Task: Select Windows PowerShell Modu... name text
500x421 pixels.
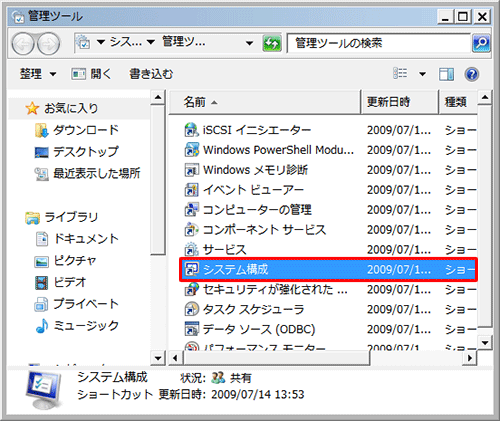Action: point(278,150)
